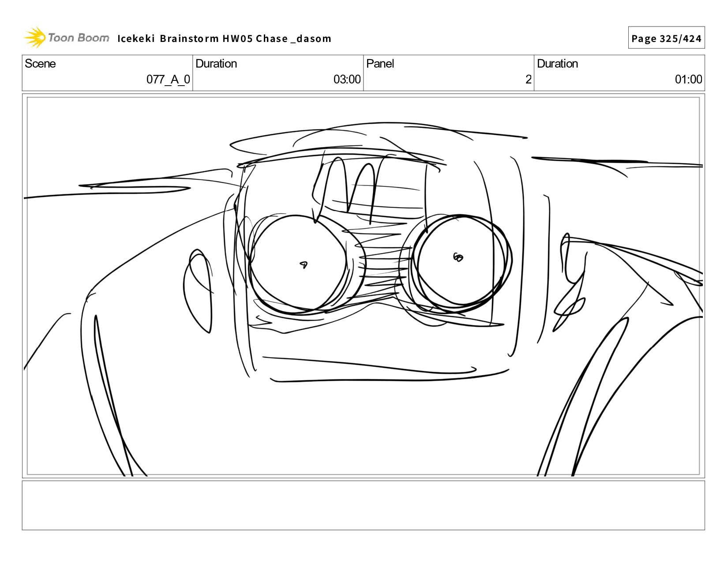Select the scene value '077_A_0'
Viewport: 728px width, 563px height.
168,79
